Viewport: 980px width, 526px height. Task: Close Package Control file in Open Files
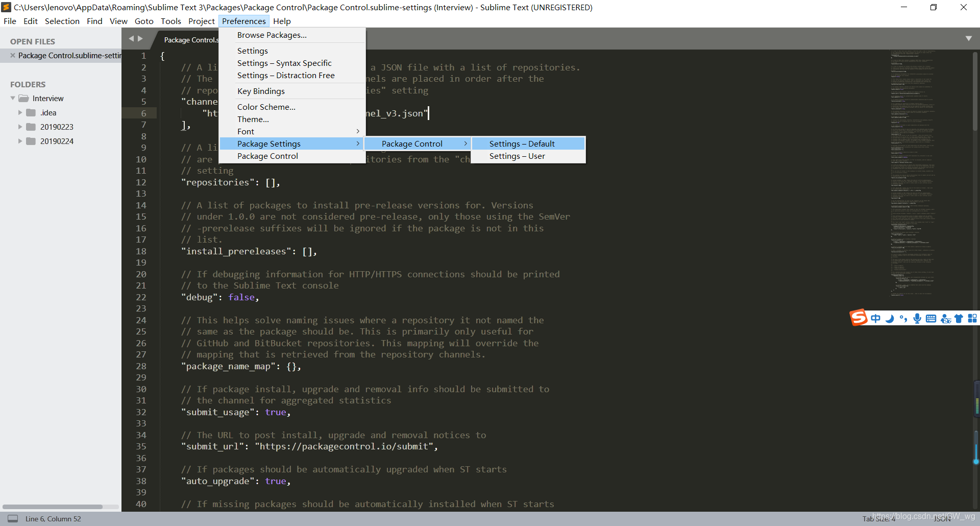click(13, 55)
